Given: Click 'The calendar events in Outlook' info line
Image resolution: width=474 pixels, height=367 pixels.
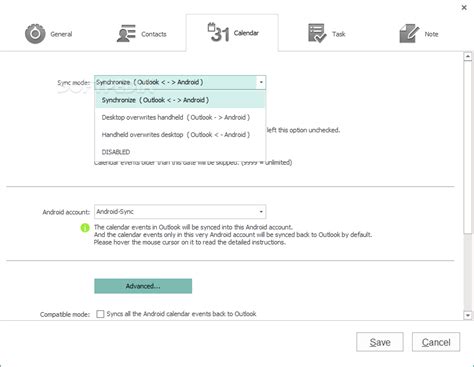Looking at the screenshot, I should (193, 227).
